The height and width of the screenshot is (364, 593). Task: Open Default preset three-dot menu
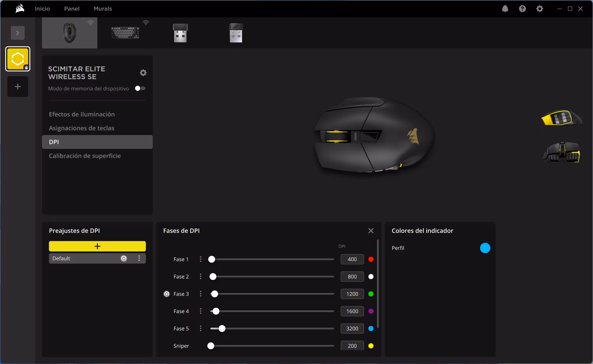click(139, 258)
